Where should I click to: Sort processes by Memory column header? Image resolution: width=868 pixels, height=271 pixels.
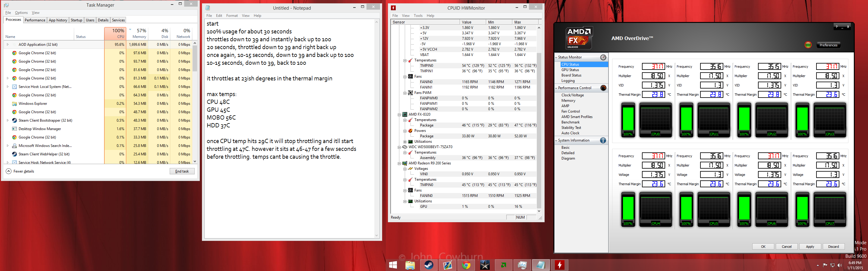[x=137, y=33]
